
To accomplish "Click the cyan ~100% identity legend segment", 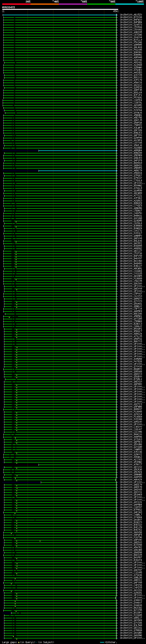I will click(130, 4).
